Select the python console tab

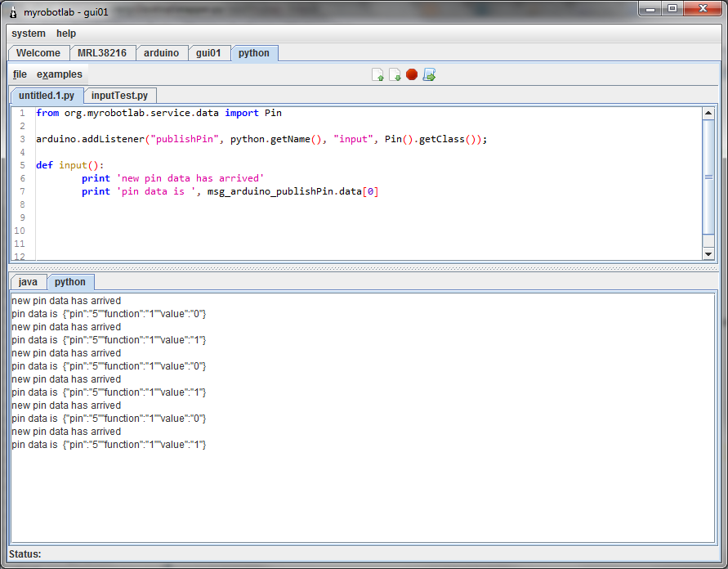pyautogui.click(x=70, y=282)
